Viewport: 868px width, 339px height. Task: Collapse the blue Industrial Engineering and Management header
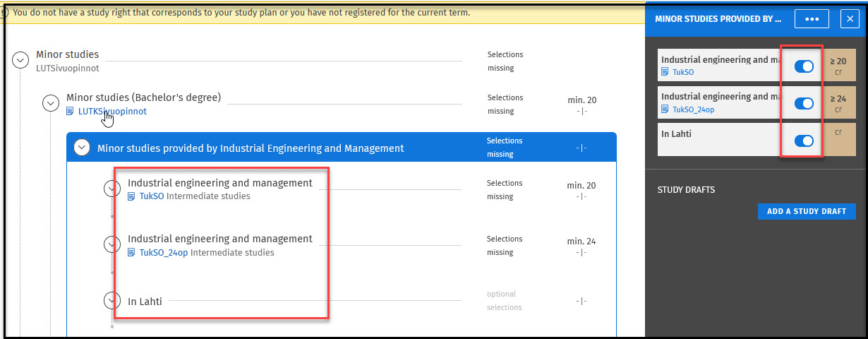point(83,148)
